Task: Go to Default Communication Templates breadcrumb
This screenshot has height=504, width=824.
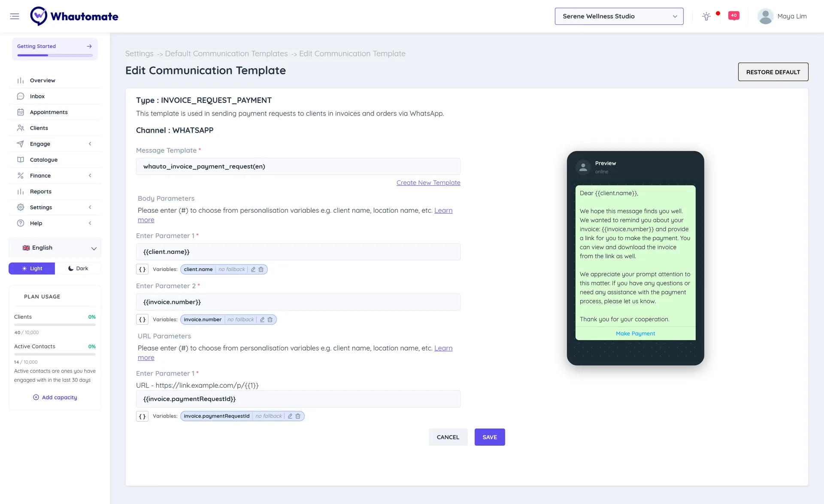Action: (226, 54)
